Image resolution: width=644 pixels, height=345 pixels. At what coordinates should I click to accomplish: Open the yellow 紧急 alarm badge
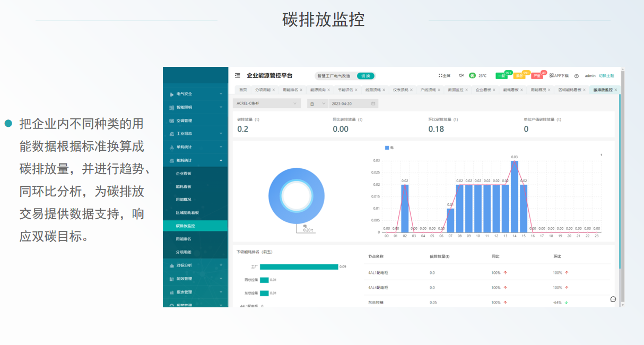point(519,76)
